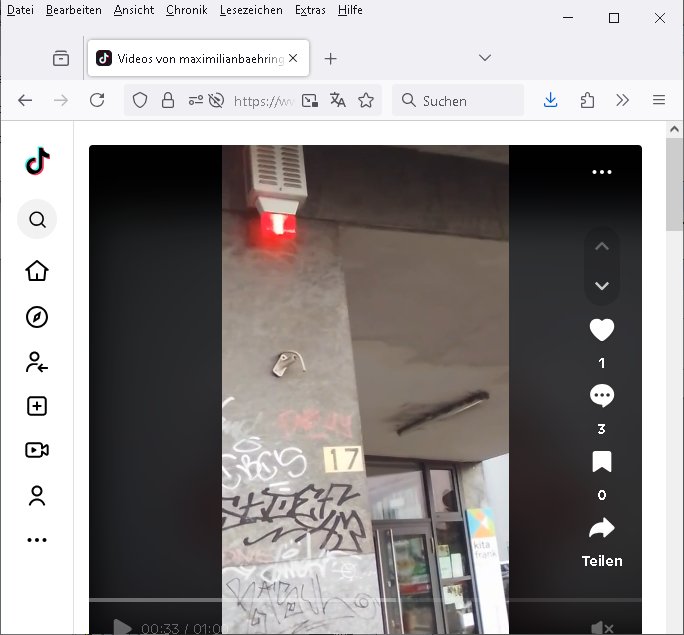Click the TikTok logo

(x=38, y=161)
